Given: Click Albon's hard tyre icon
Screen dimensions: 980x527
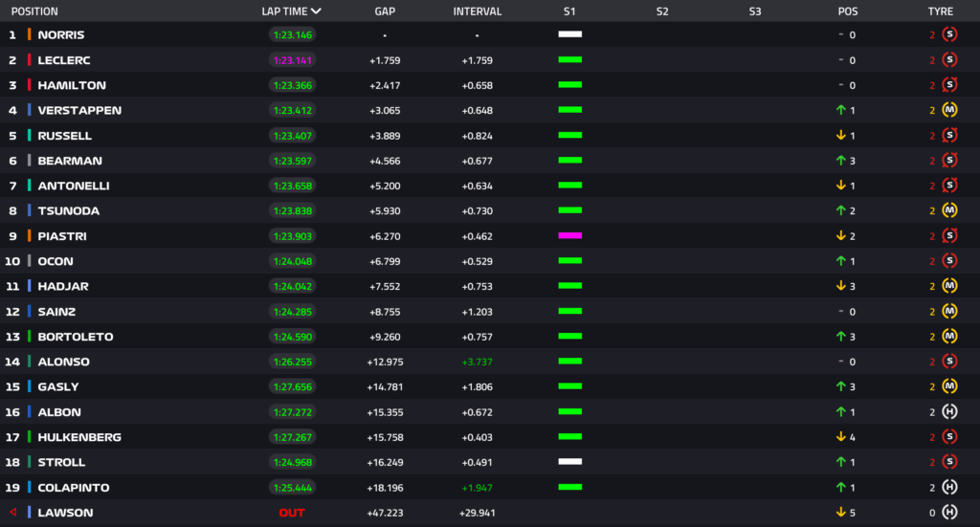Looking at the screenshot, I should click(949, 412).
